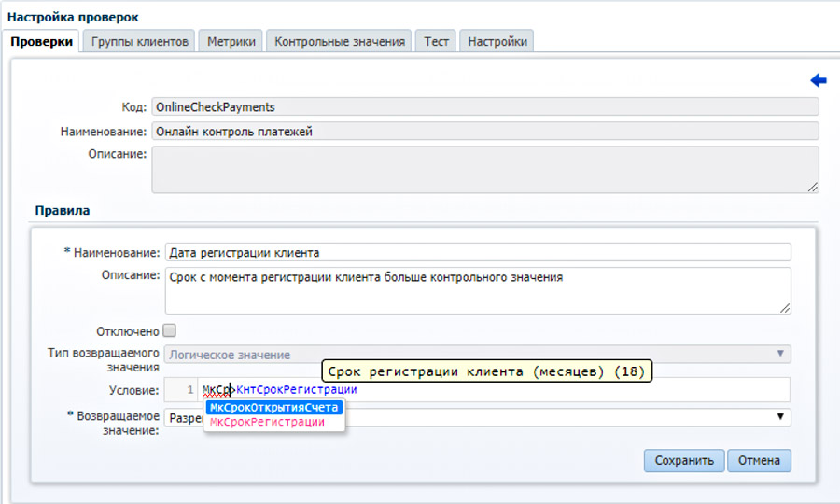Toggle the Отключено checkbox
This screenshot has height=504, width=840.
tap(169, 330)
